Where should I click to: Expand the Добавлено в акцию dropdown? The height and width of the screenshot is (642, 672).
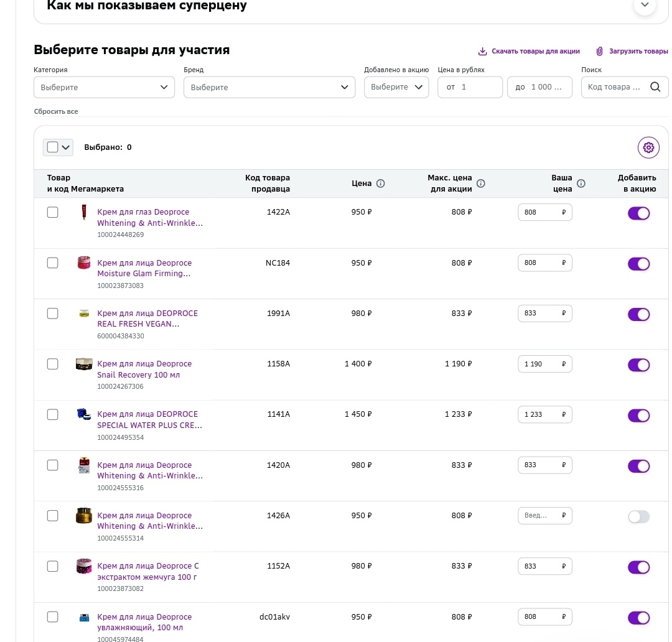coord(396,87)
